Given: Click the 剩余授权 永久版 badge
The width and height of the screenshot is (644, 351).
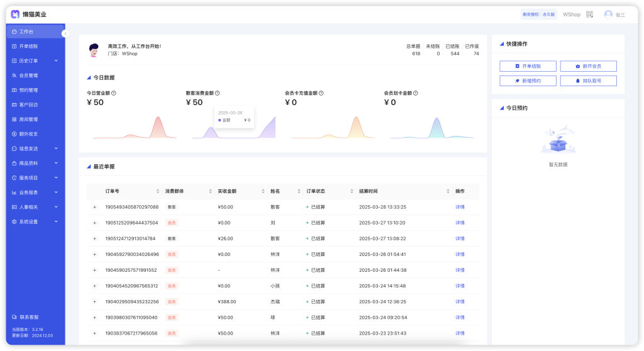Looking at the screenshot, I should point(538,14).
